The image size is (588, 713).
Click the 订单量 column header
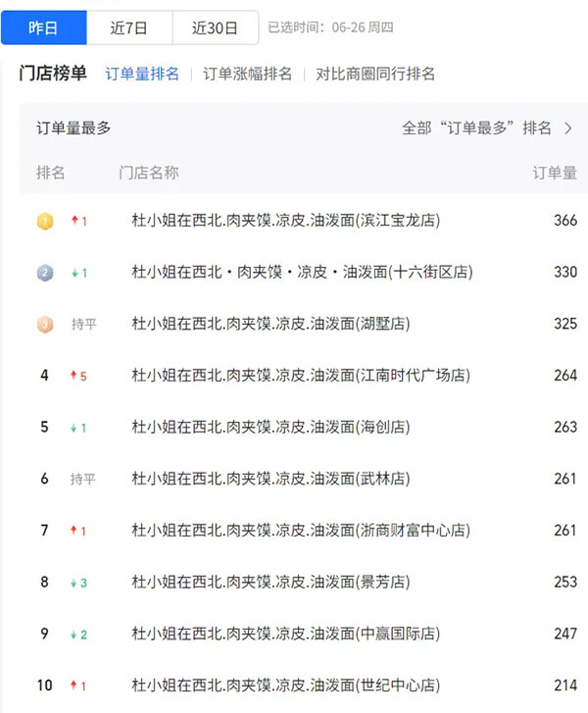555,173
